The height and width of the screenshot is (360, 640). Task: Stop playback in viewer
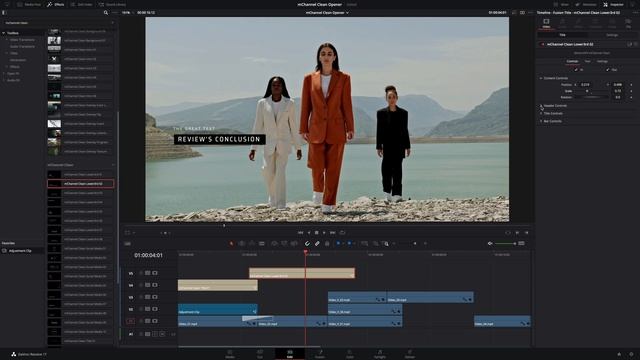[x=316, y=233]
